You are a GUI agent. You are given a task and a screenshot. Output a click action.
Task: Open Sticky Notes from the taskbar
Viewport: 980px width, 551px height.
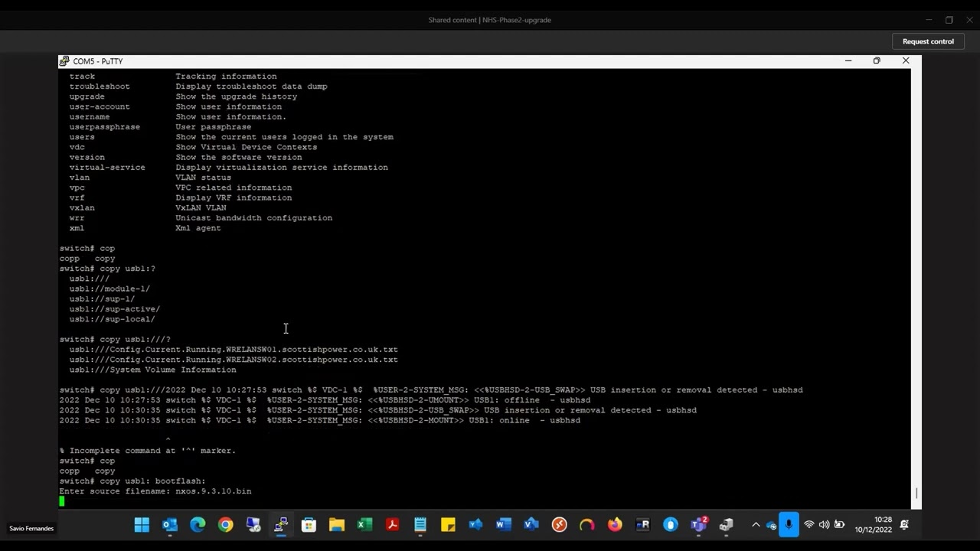coord(448,524)
